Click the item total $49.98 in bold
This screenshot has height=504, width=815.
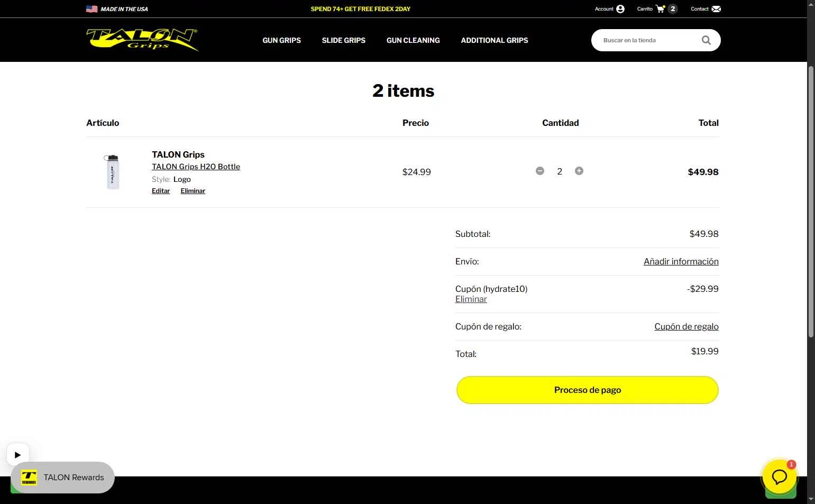(703, 172)
